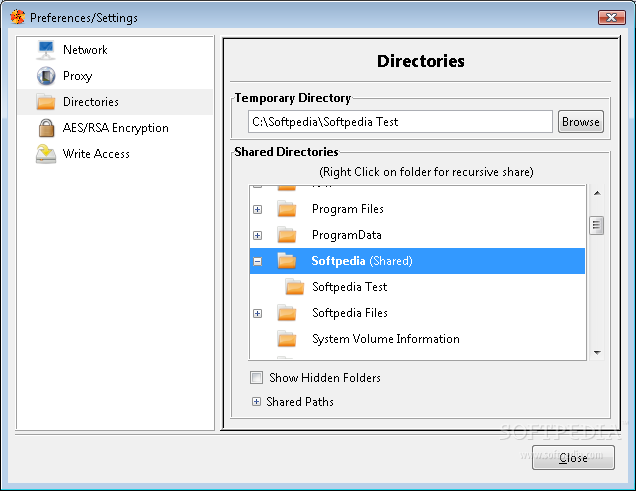Screen dimensions: 636x491
Task: Expand the ProgramData tree node
Action: [x=257, y=235]
